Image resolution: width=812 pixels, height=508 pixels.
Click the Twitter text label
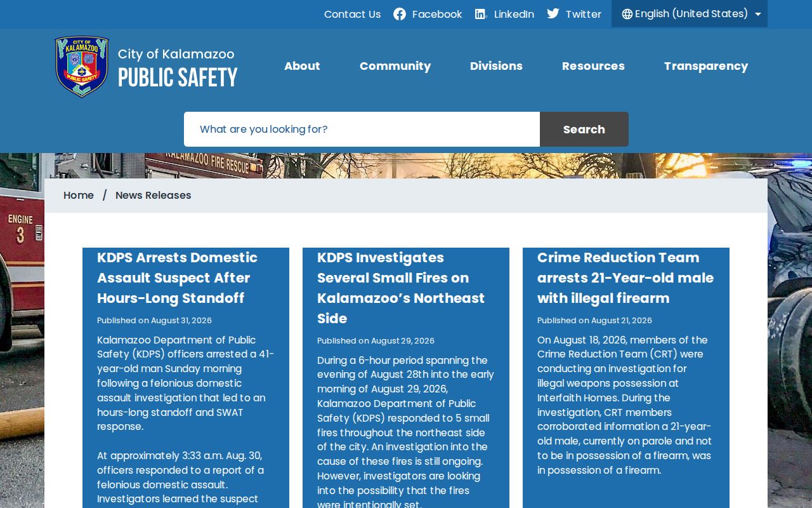tap(584, 14)
